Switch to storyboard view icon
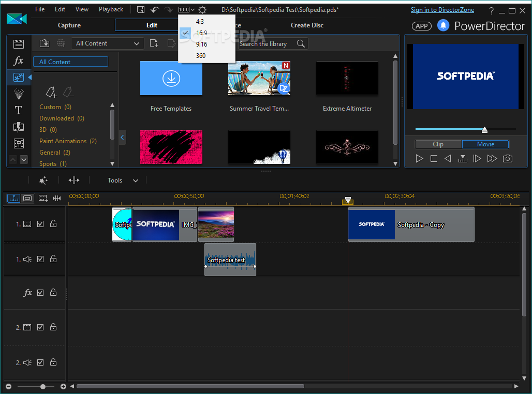 27,198
